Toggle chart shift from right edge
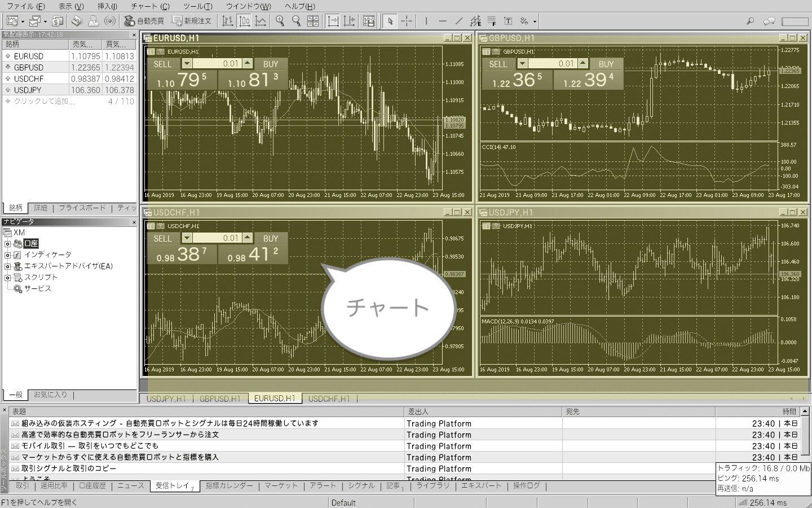812x508 pixels. [x=350, y=21]
